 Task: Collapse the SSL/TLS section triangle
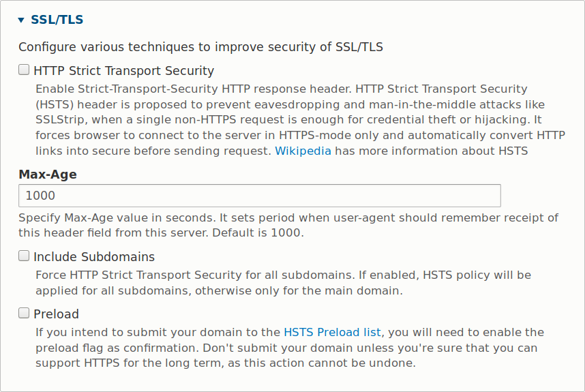click(21, 20)
